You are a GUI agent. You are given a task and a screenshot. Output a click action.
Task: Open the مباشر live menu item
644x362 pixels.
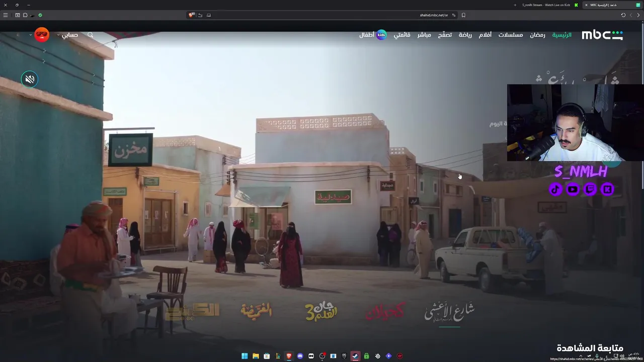click(x=424, y=35)
